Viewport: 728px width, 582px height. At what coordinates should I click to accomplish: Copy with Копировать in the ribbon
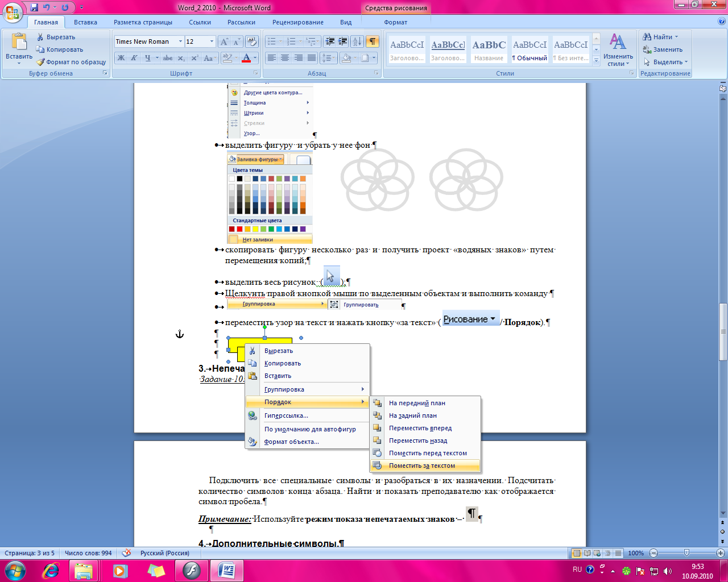(x=60, y=49)
